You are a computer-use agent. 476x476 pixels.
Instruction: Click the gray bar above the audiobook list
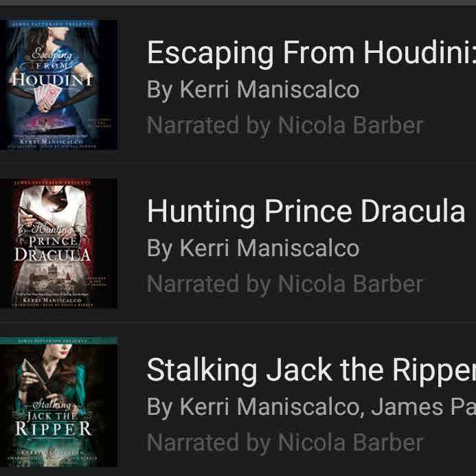pyautogui.click(x=238, y=3)
